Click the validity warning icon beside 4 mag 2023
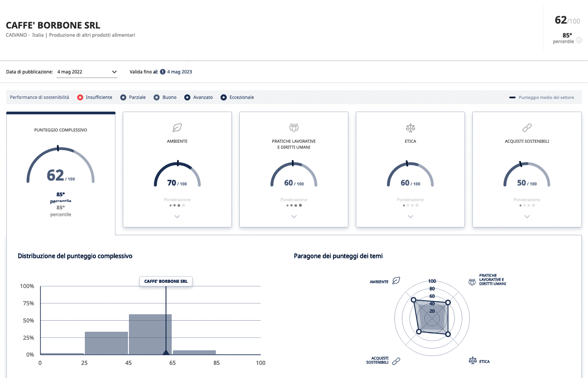Viewport: 588px width, 378px height. [x=163, y=72]
